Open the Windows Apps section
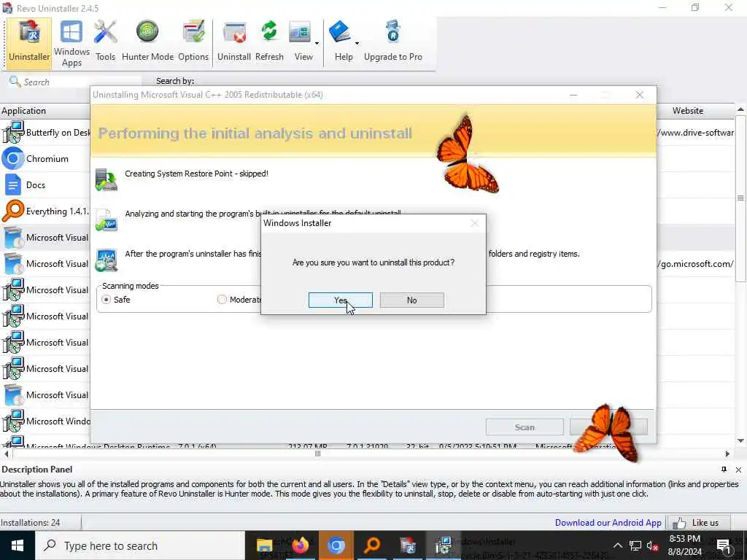The height and width of the screenshot is (560, 747). click(x=71, y=44)
